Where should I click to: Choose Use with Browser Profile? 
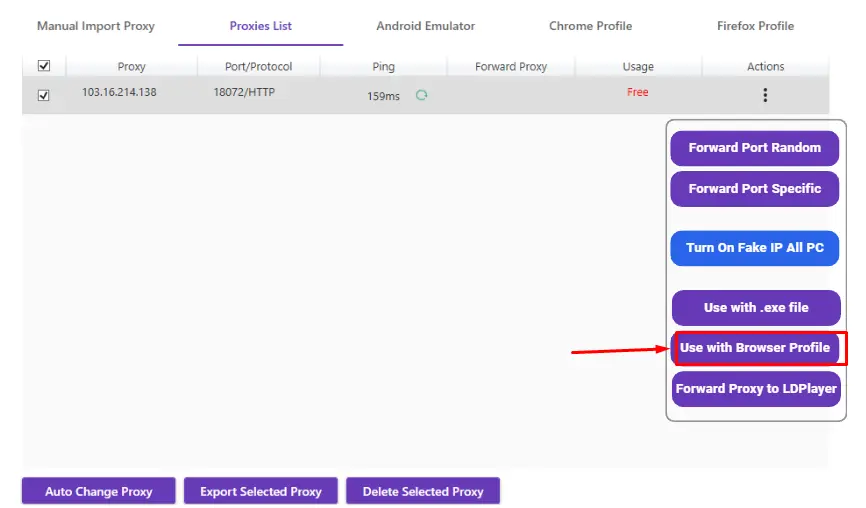(755, 348)
